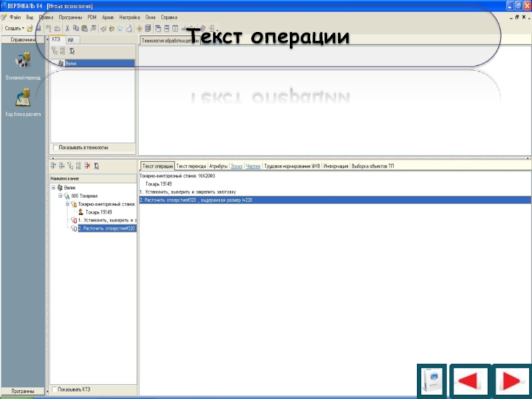Collapse the Валик root node in tree
Viewport: 532px width, 399px height.
53,188
